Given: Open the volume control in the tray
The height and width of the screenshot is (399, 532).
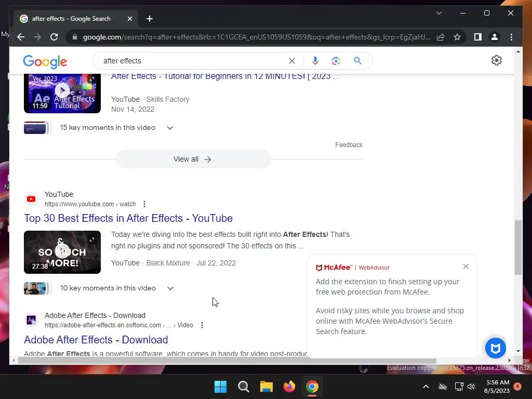Looking at the screenshot, I should (471, 387).
